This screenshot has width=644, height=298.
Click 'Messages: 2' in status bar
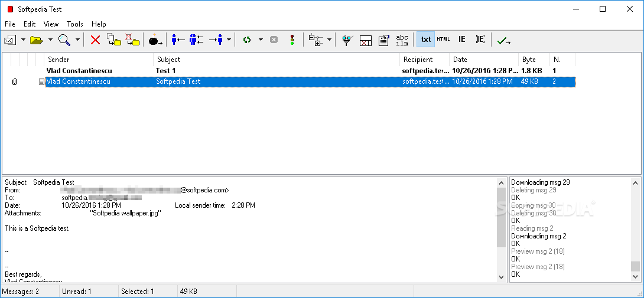point(21,292)
